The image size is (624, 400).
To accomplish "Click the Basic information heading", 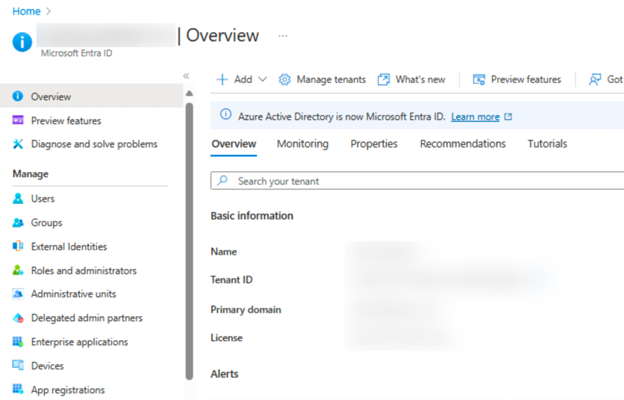I will pos(252,215).
